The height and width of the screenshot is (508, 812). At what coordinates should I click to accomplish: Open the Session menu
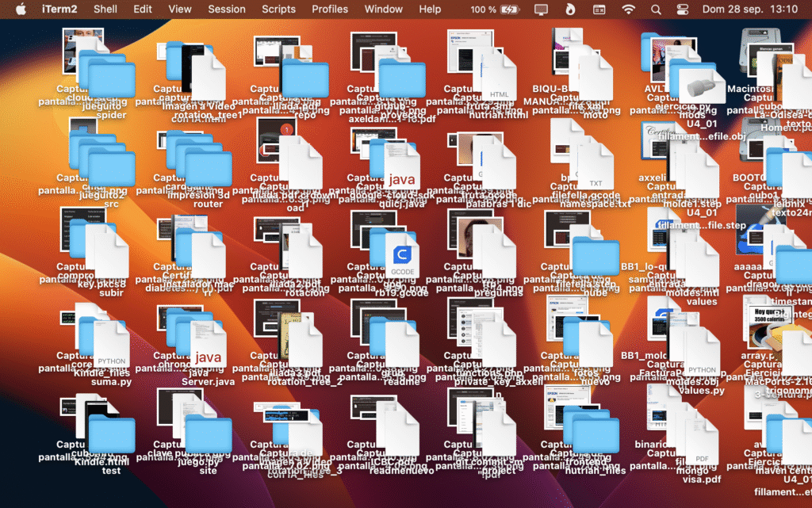pyautogui.click(x=227, y=10)
